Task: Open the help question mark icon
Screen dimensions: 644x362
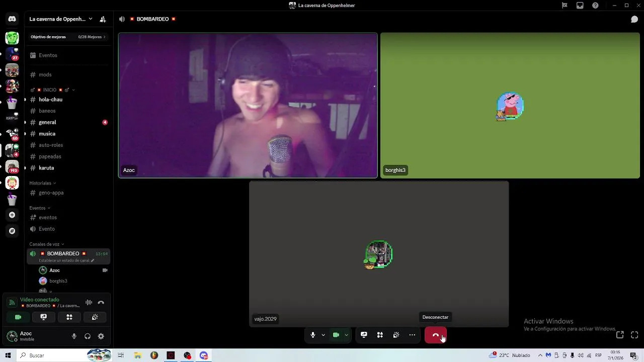Action: (596, 6)
